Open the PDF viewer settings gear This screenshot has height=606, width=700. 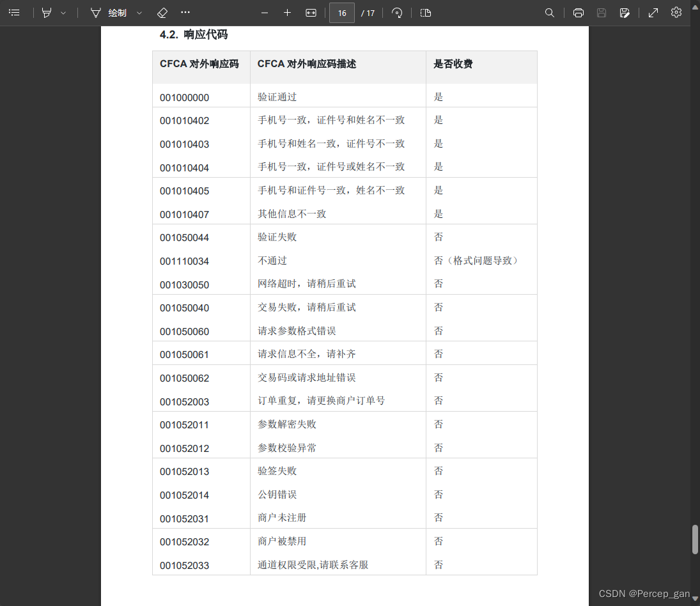[676, 13]
